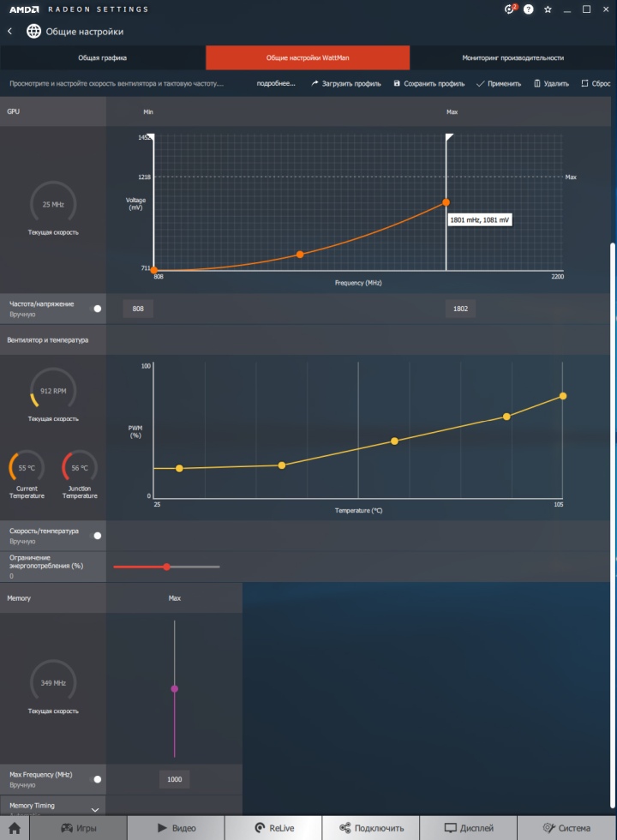Viewport: 617px width, 840px height.
Task: Select the lowest point on the voltage curve
Action: (154, 271)
